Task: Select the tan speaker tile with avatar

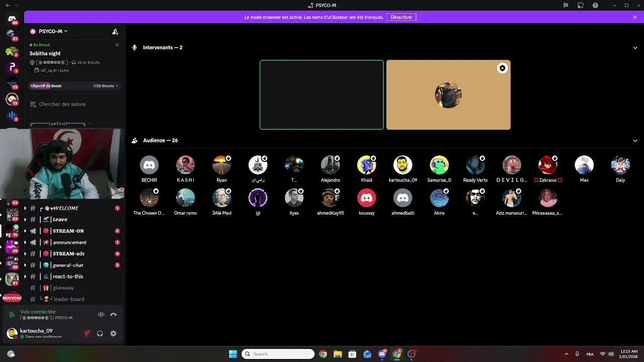Action: (x=448, y=95)
